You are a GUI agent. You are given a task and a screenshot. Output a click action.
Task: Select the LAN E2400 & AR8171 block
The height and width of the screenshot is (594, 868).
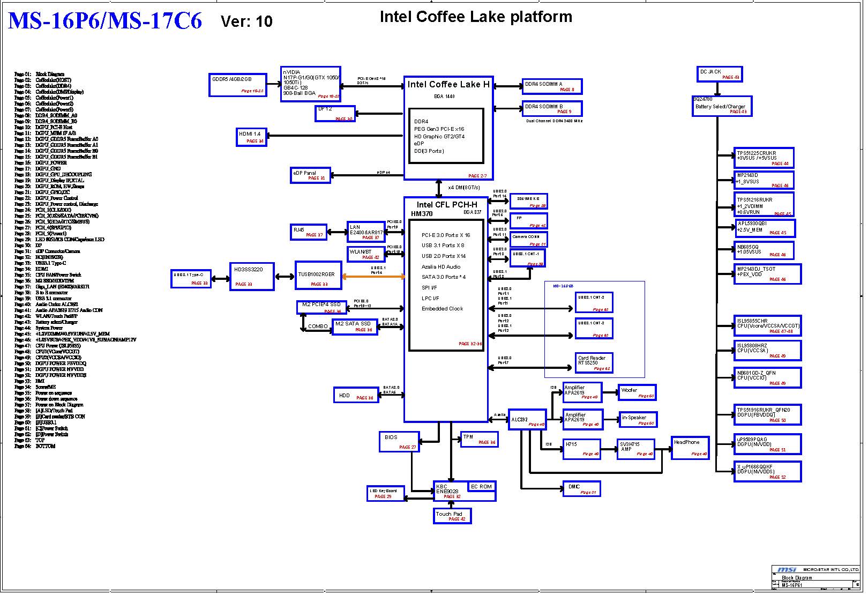click(x=366, y=232)
